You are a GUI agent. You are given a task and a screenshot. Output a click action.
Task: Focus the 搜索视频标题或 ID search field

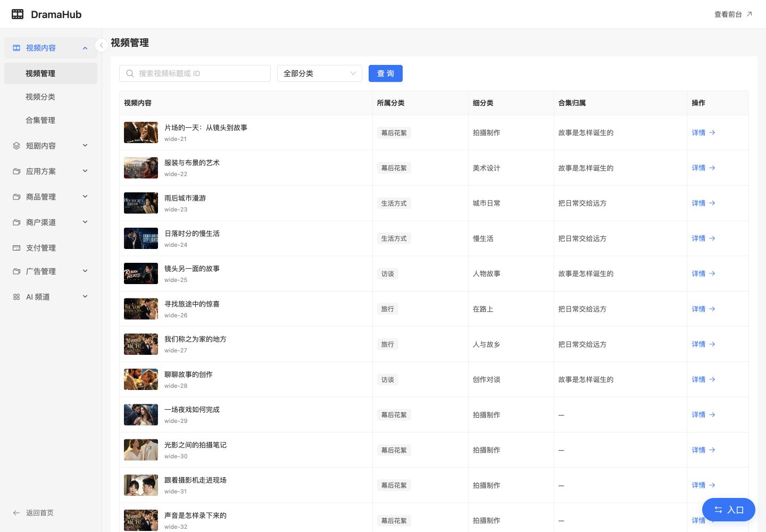click(195, 73)
